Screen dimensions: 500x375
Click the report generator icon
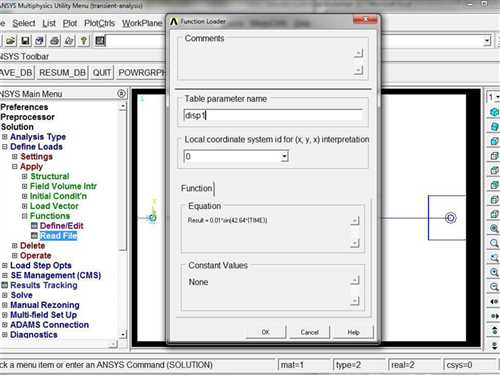[69, 41]
